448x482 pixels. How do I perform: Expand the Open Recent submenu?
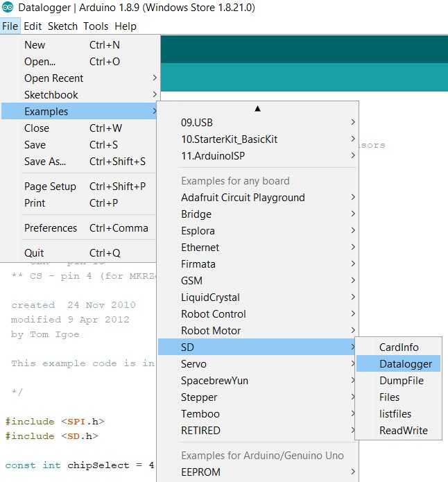pyautogui.click(x=54, y=78)
